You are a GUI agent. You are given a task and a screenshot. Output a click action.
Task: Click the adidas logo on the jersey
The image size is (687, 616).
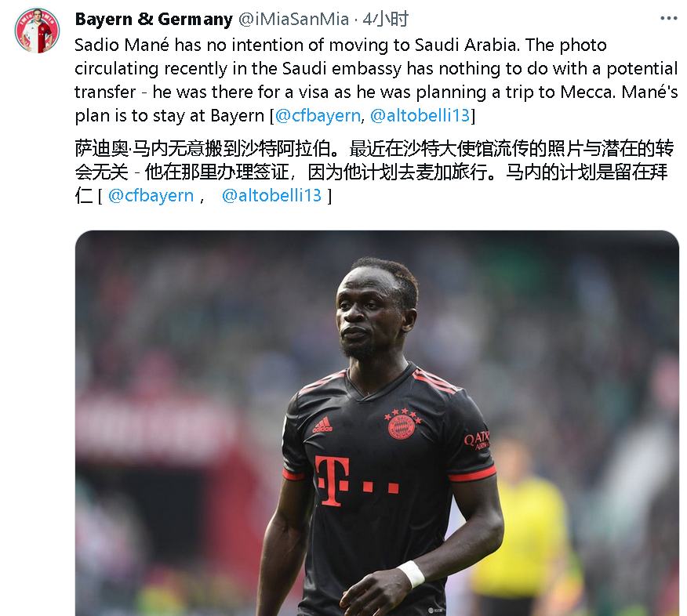click(x=322, y=425)
